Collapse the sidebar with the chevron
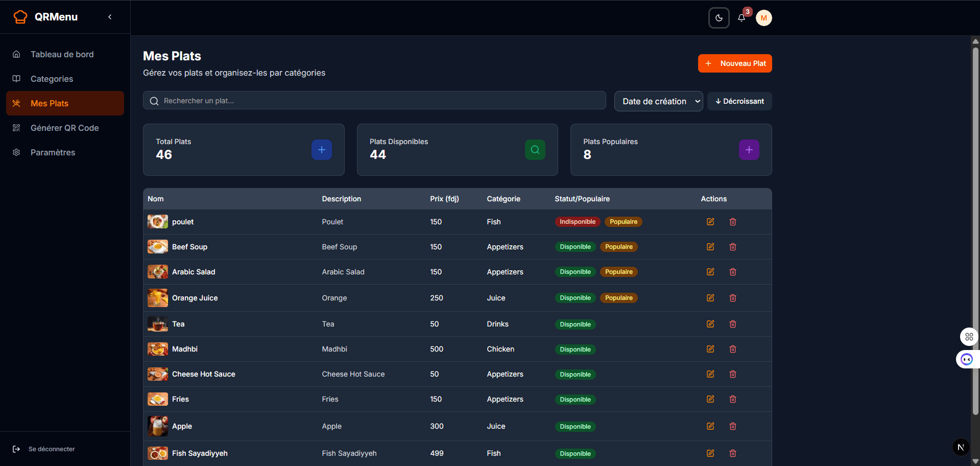Image resolution: width=980 pixels, height=466 pixels. [x=110, y=17]
